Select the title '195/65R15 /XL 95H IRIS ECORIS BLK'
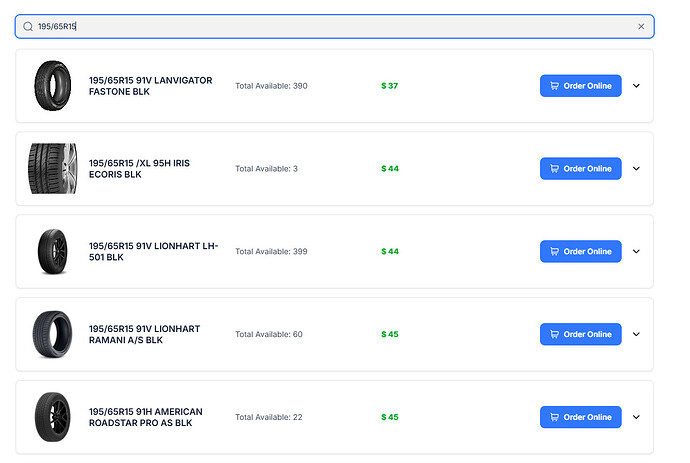This screenshot has width=690, height=463. tap(139, 169)
